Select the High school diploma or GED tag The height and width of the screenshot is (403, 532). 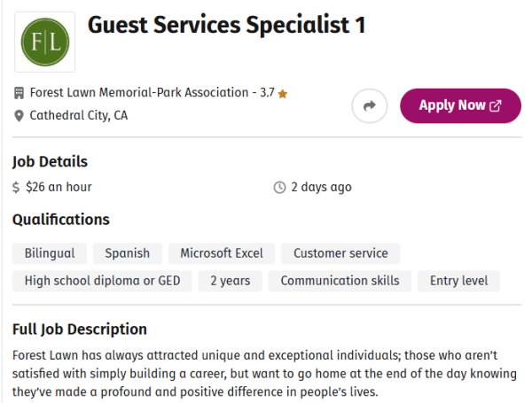(102, 281)
